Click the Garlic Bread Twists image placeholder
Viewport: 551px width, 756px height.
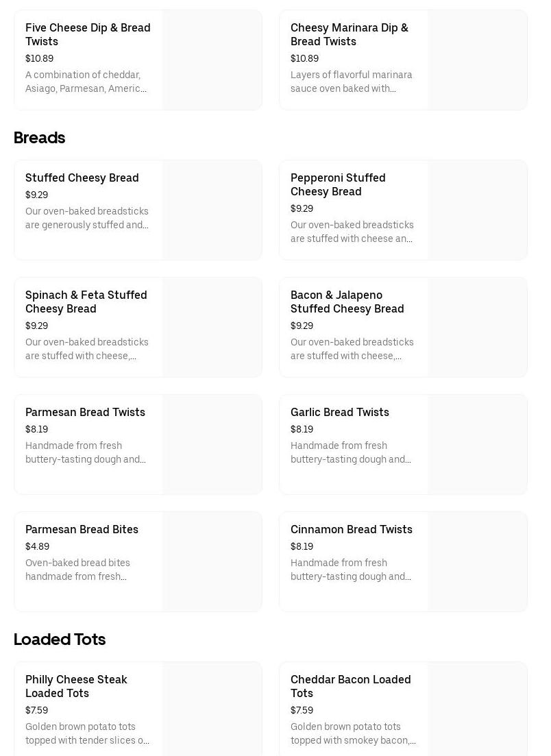tap(478, 444)
